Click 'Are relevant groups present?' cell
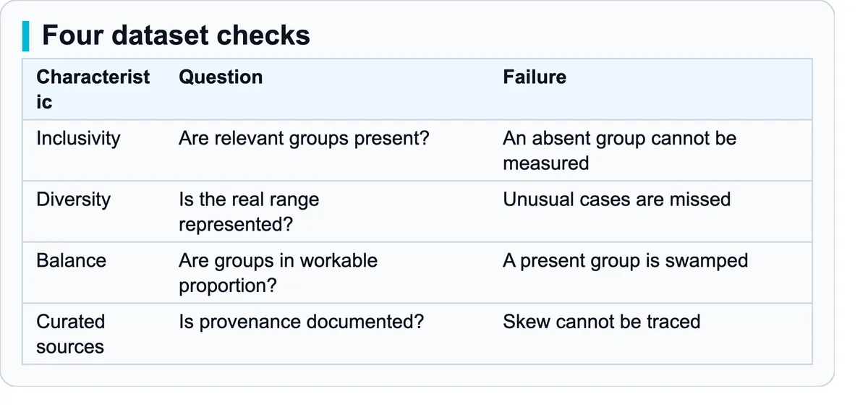 [x=304, y=138]
